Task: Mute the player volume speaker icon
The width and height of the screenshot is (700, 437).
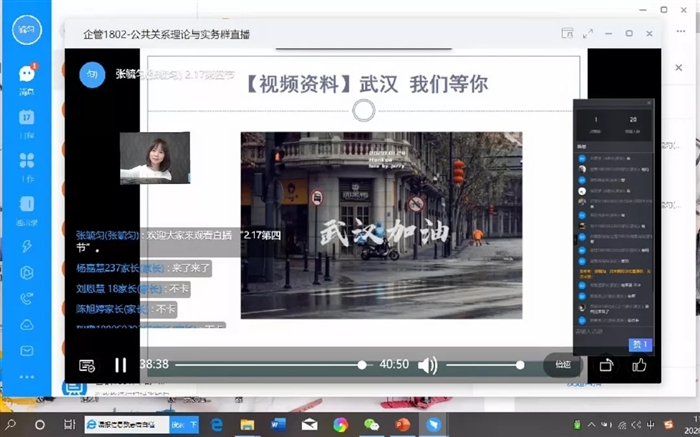Action: point(427,365)
